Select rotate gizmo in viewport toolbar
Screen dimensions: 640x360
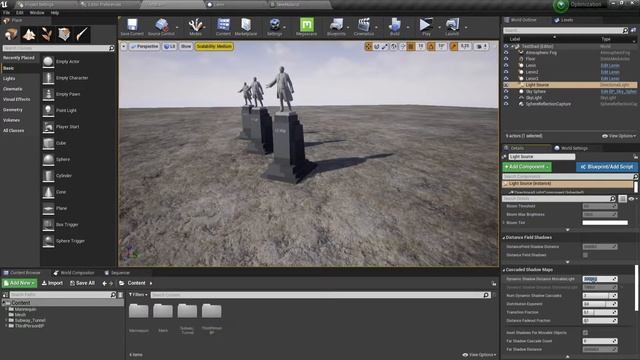377,47
